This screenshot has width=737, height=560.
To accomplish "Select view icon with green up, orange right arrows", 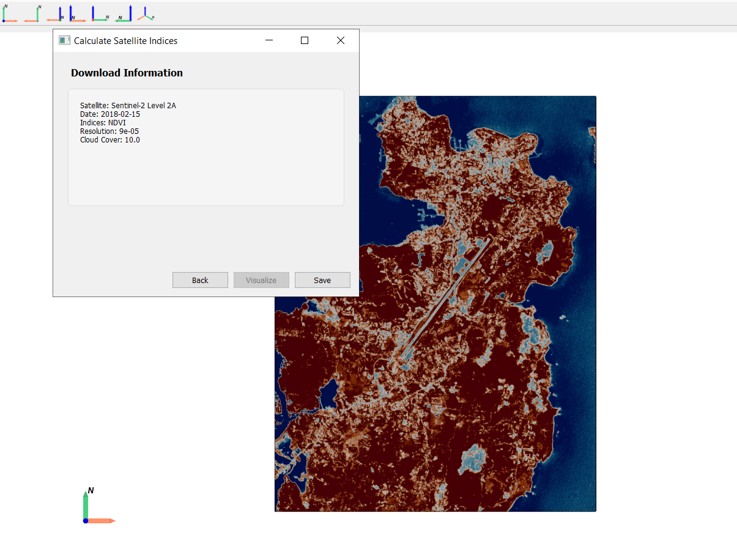I will point(10,13).
